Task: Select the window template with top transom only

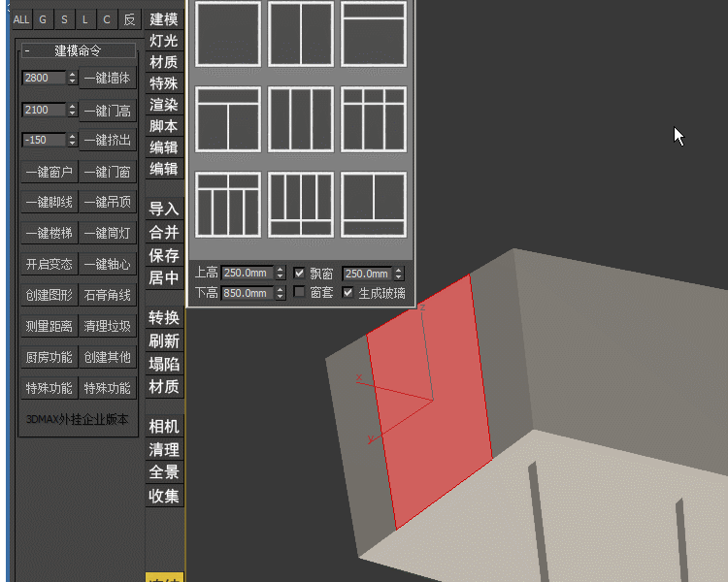Action: click(x=374, y=34)
